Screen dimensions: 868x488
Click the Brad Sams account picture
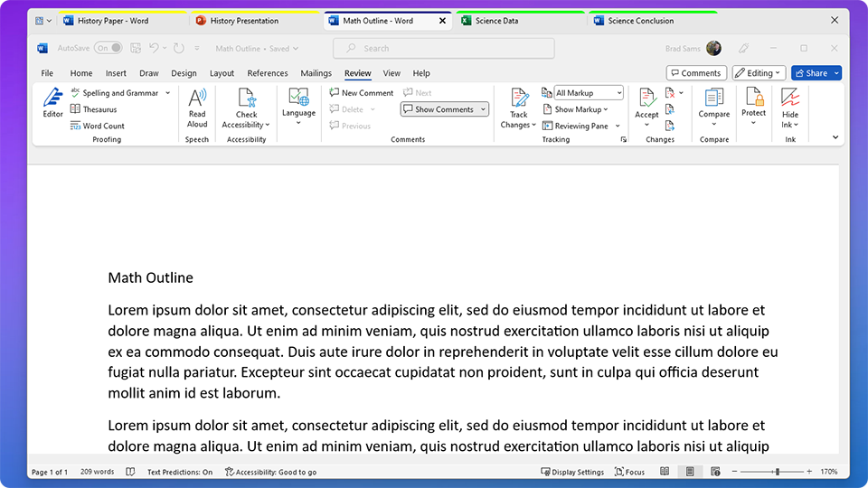pyautogui.click(x=713, y=48)
